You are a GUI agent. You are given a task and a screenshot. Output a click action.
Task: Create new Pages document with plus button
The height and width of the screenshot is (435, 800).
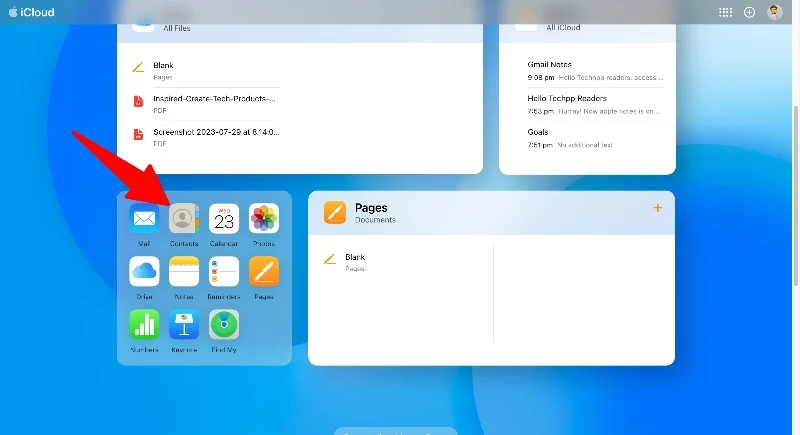click(x=658, y=208)
